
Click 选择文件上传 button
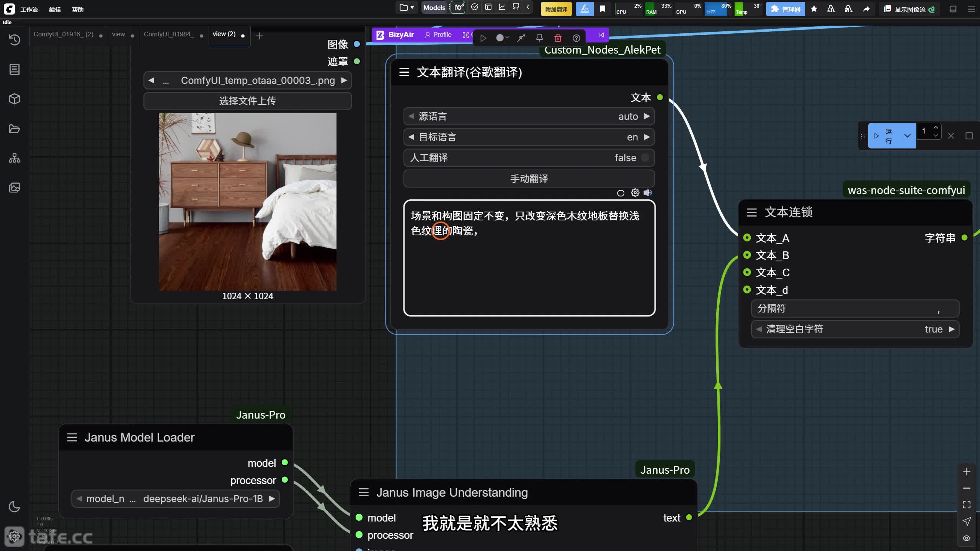[247, 101]
